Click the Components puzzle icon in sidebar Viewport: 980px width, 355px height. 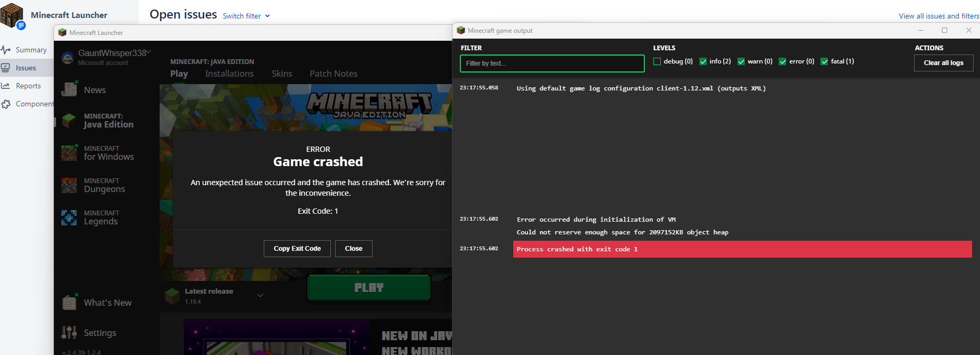coord(6,104)
